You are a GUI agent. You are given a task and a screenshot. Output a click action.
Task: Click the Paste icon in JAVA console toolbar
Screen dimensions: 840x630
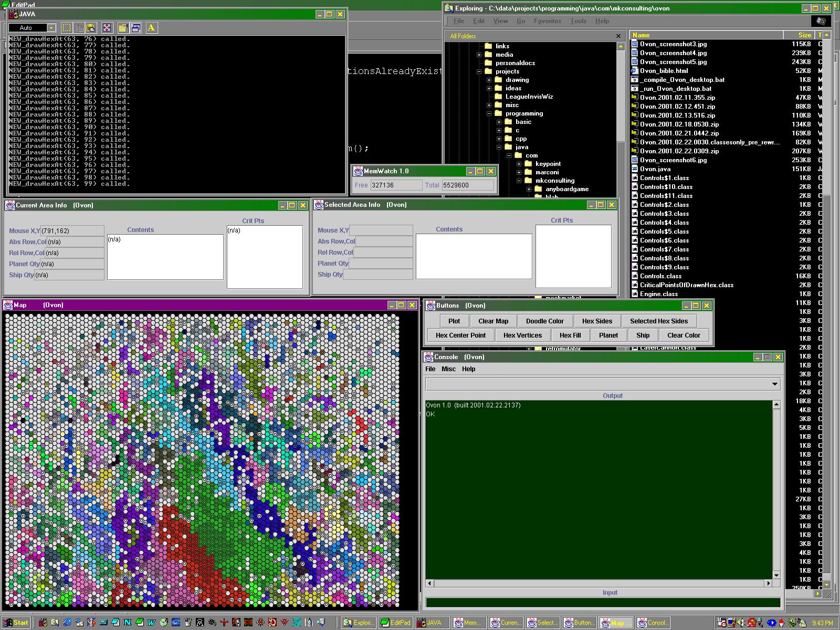[x=91, y=28]
